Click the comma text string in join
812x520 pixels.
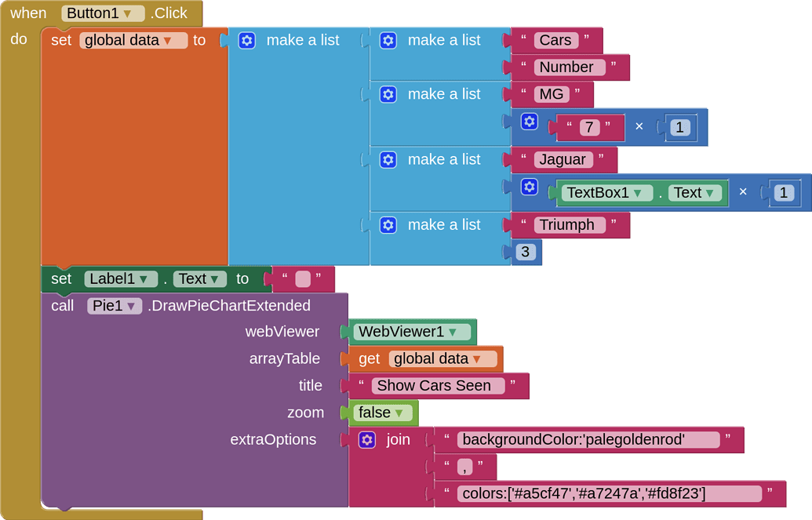pyautogui.click(x=465, y=467)
